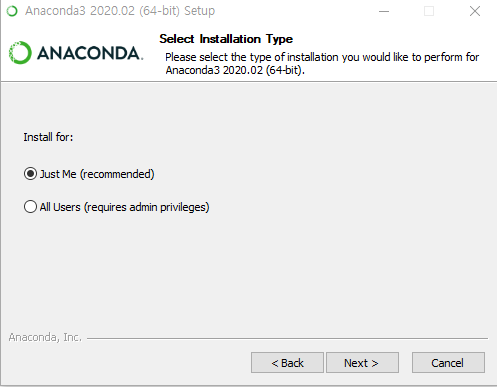Continue with the 'Next >' button
Screen dimensions: 498x387
click(362, 363)
